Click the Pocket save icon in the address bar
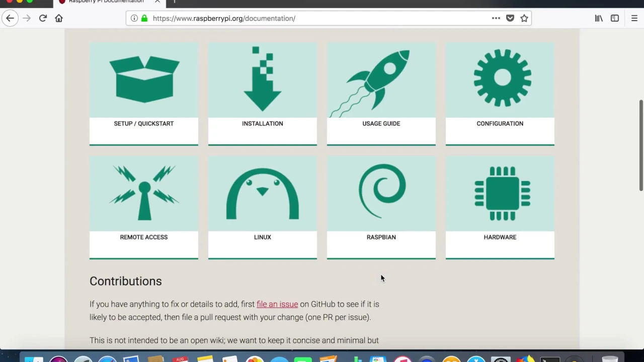This screenshot has width=644, height=362. [x=510, y=18]
